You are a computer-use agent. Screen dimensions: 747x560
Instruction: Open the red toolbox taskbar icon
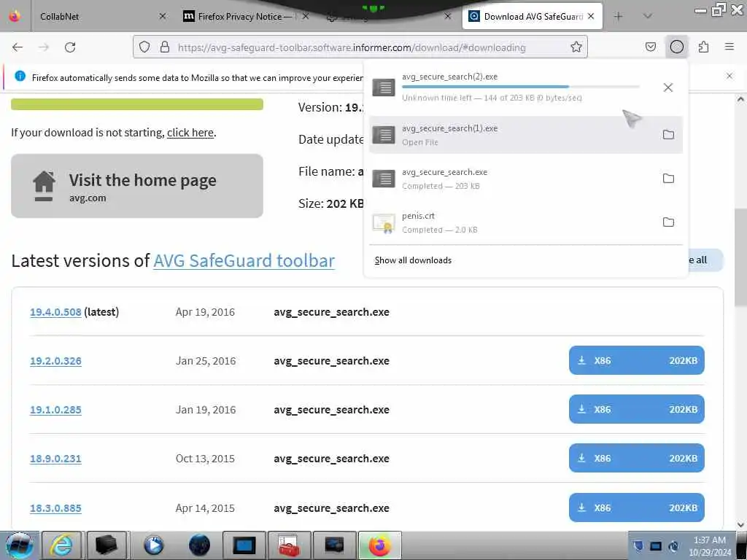tap(289, 545)
